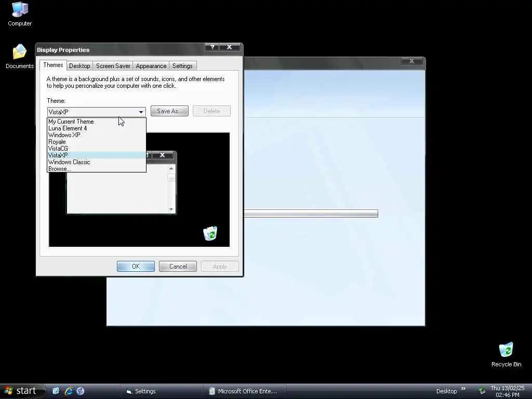Click the Save As... button
532x399 pixels.
click(169, 111)
